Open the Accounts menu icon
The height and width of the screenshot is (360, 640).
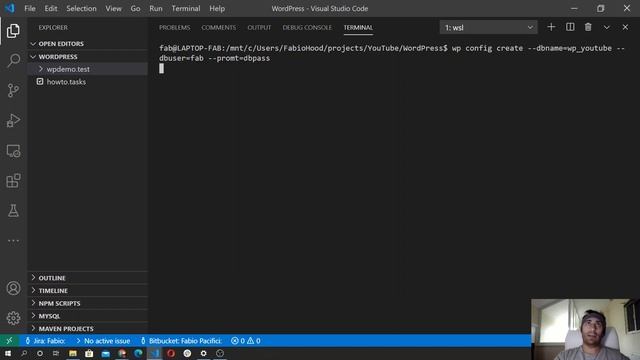[13, 288]
